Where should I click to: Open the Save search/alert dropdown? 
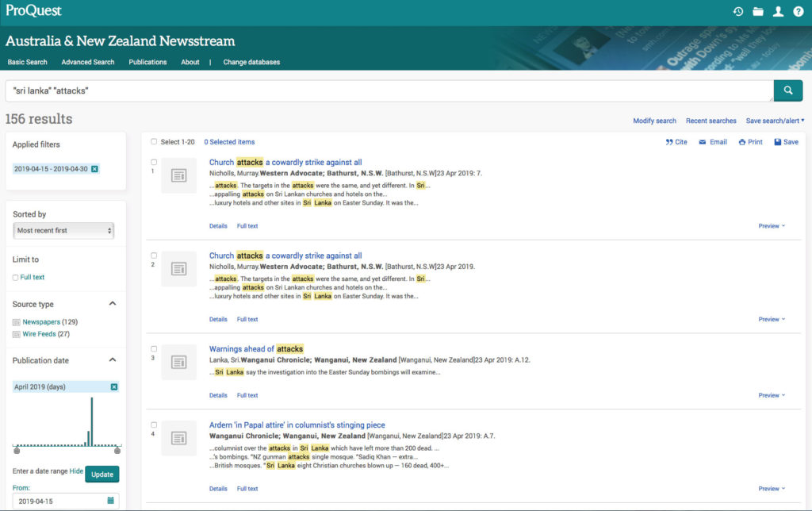point(776,121)
